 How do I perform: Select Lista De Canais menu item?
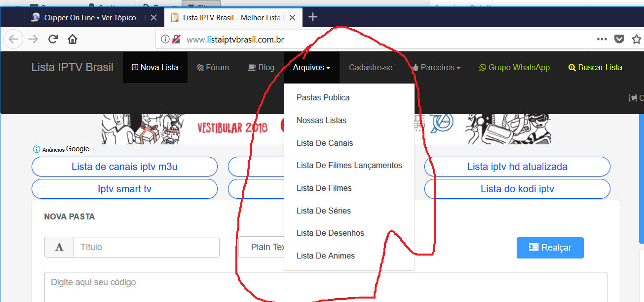pos(349,143)
